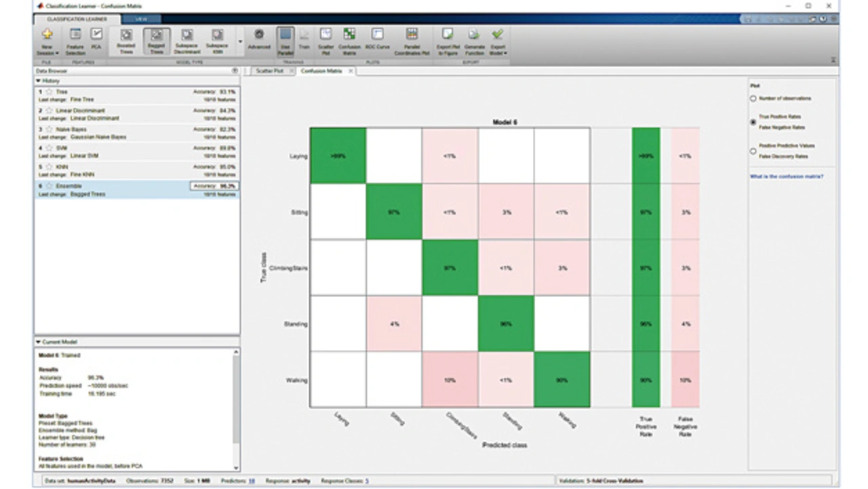
Task: Choose the Positive Predictive Values radio option
Action: pyautogui.click(x=753, y=151)
